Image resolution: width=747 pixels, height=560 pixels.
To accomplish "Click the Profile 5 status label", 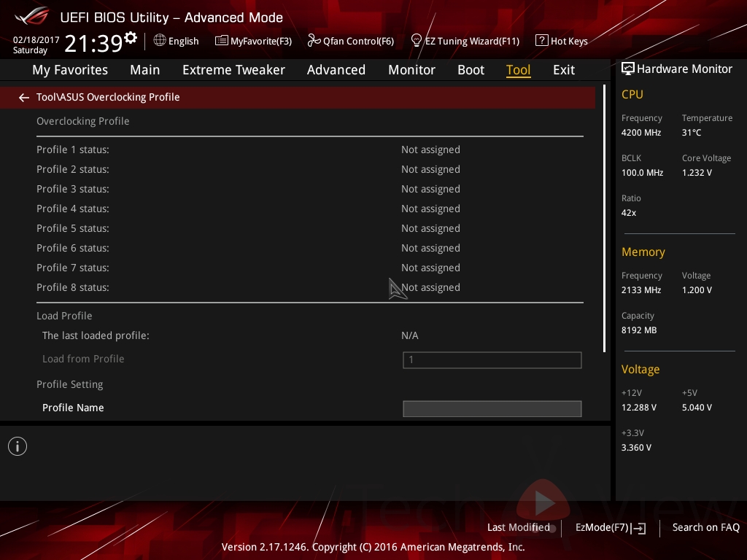I will [x=73, y=228].
